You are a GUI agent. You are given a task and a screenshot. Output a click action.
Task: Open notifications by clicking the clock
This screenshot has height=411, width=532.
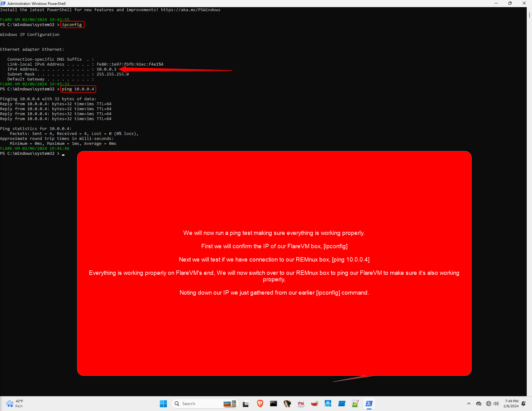pos(511,404)
